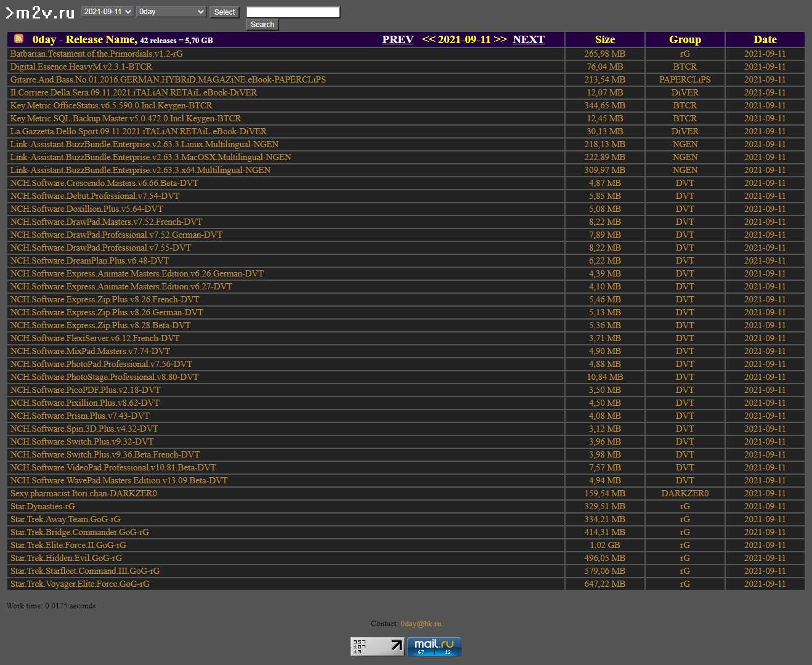Screen dimensions: 812x665
Task: Open NCH DrawPad.Professional.v7.55 release
Action: [101, 248]
